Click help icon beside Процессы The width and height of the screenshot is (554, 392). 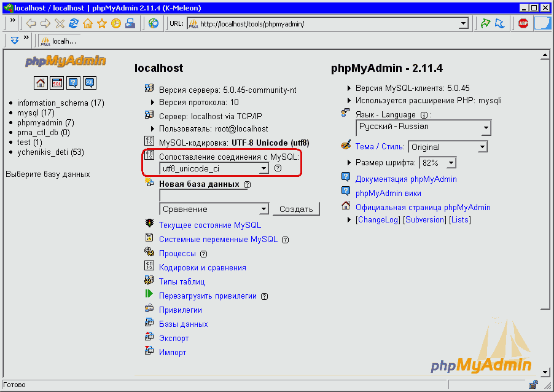click(x=203, y=254)
